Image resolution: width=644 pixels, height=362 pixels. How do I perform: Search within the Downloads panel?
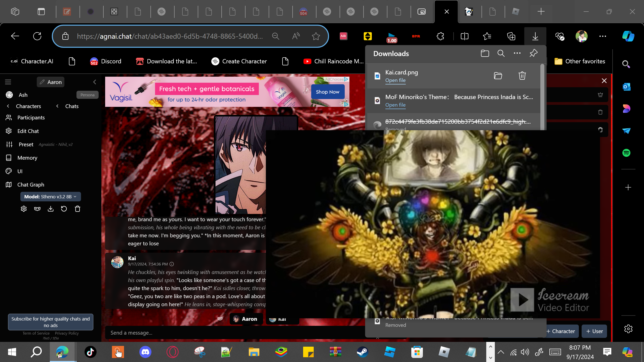[501, 53]
